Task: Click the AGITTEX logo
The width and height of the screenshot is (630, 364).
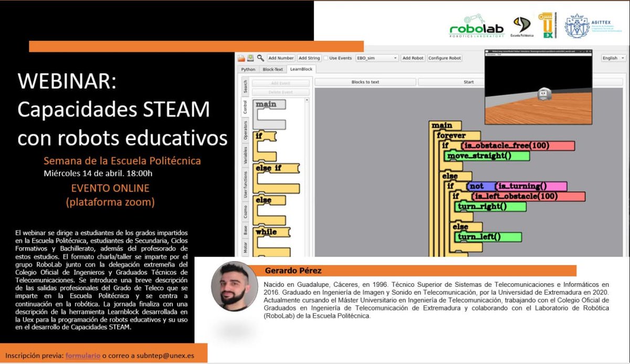Action: (x=594, y=26)
